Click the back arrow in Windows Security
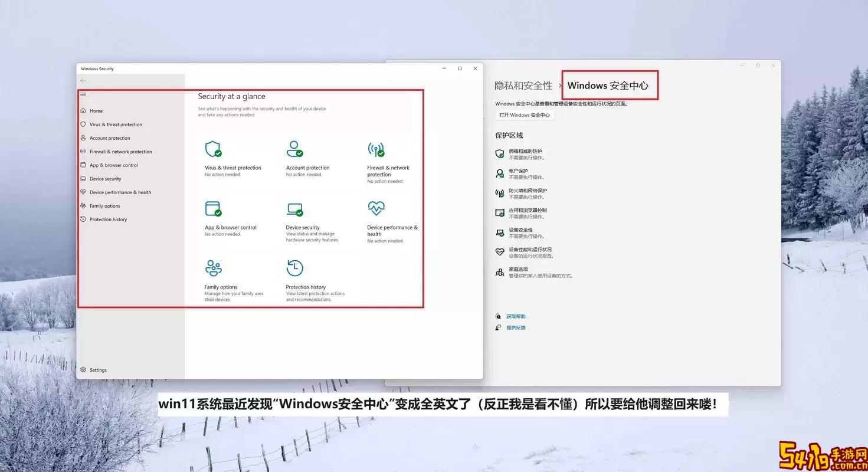 click(x=83, y=81)
